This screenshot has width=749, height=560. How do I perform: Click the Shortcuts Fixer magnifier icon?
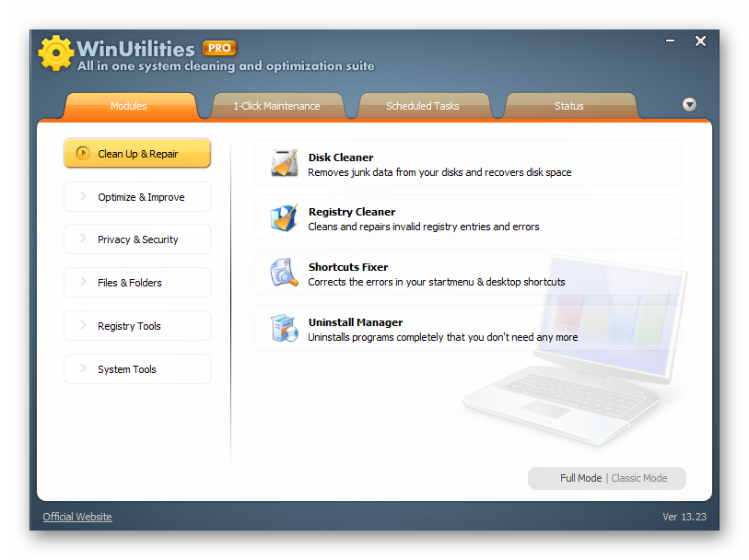point(285,273)
